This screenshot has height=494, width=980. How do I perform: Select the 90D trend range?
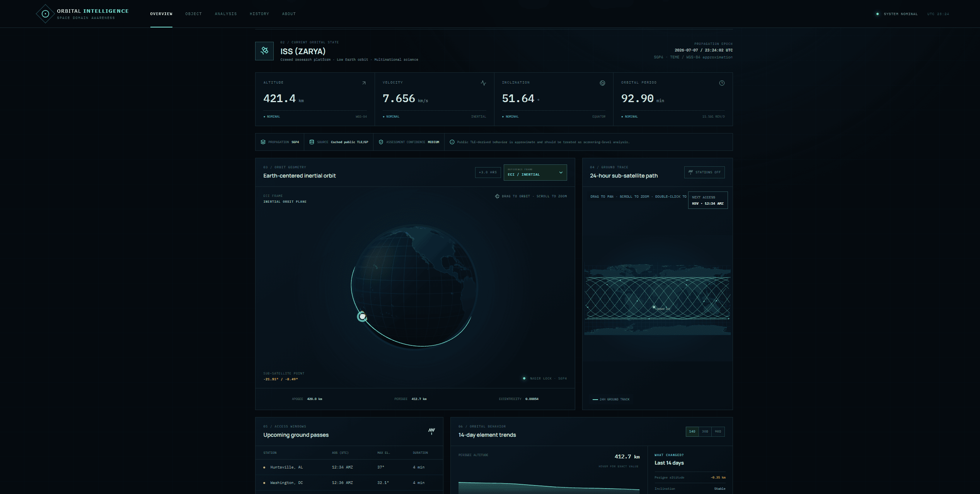[x=718, y=431]
